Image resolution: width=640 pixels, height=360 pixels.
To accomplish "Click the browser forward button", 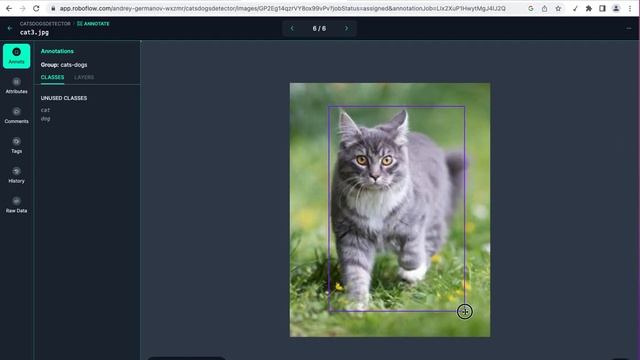I will (x=22, y=8).
